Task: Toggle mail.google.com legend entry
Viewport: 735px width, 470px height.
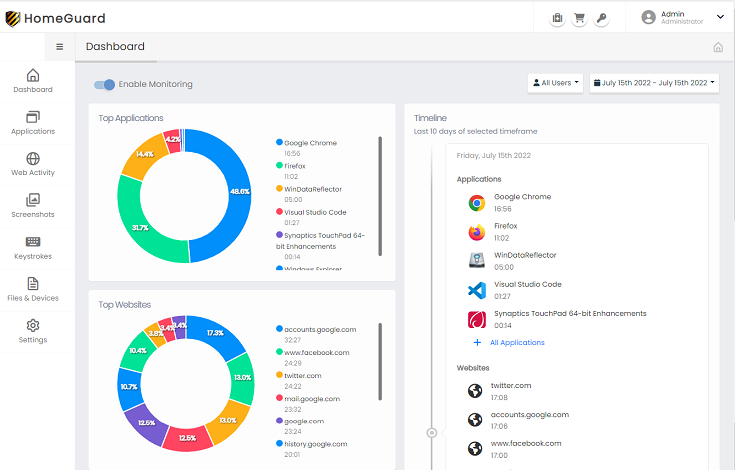Action: click(x=308, y=398)
